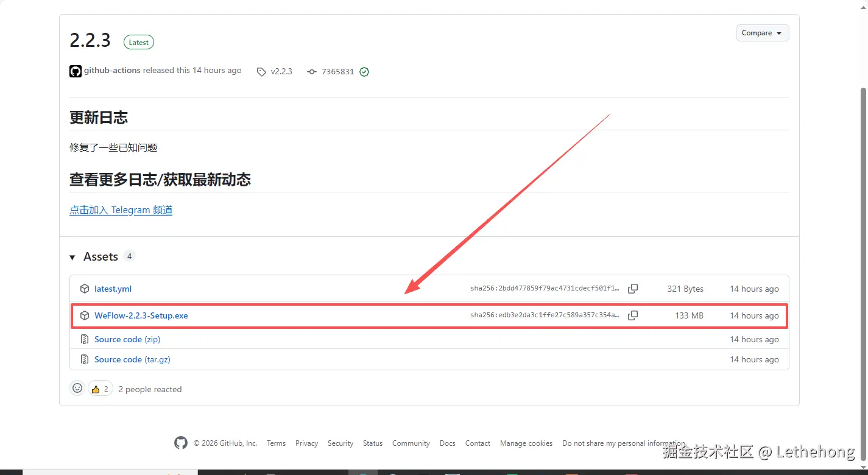Image resolution: width=868 pixels, height=475 pixels.
Task: Open the Community footer link
Action: click(411, 443)
